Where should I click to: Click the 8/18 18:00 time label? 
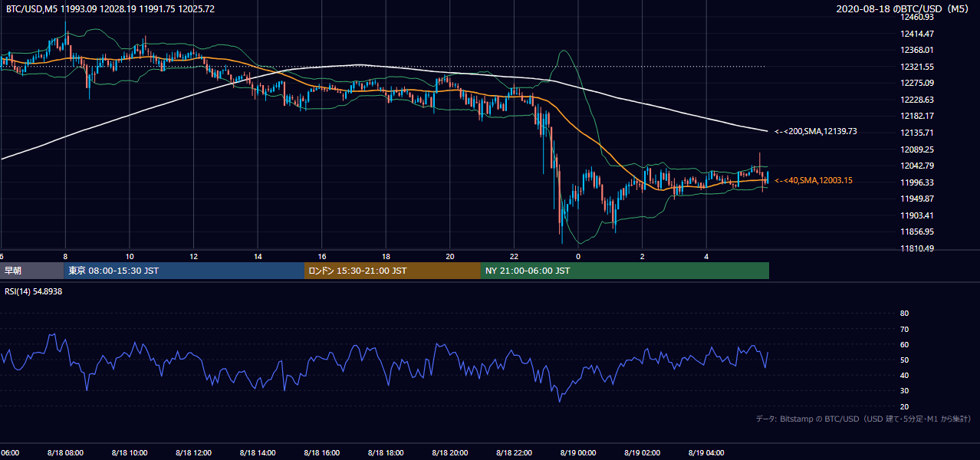pos(386,453)
